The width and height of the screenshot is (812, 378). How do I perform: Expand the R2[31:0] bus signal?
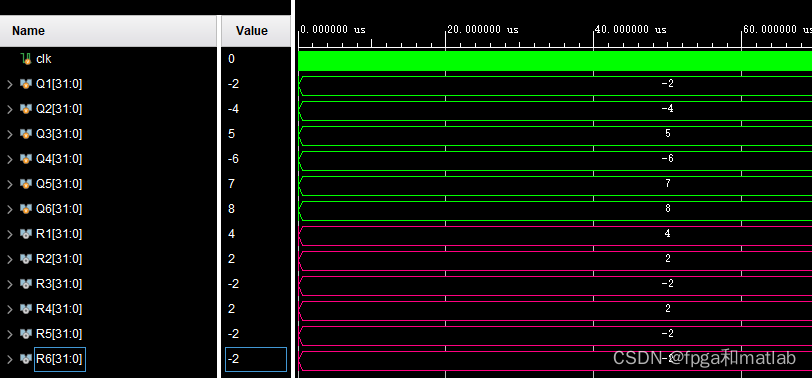(10, 259)
